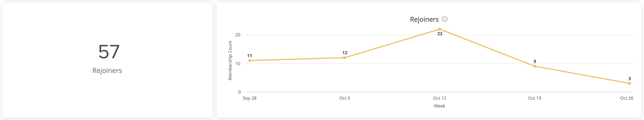The image size is (644, 120).
Task: Click the Oct 5 axis label
Action: click(x=345, y=98)
